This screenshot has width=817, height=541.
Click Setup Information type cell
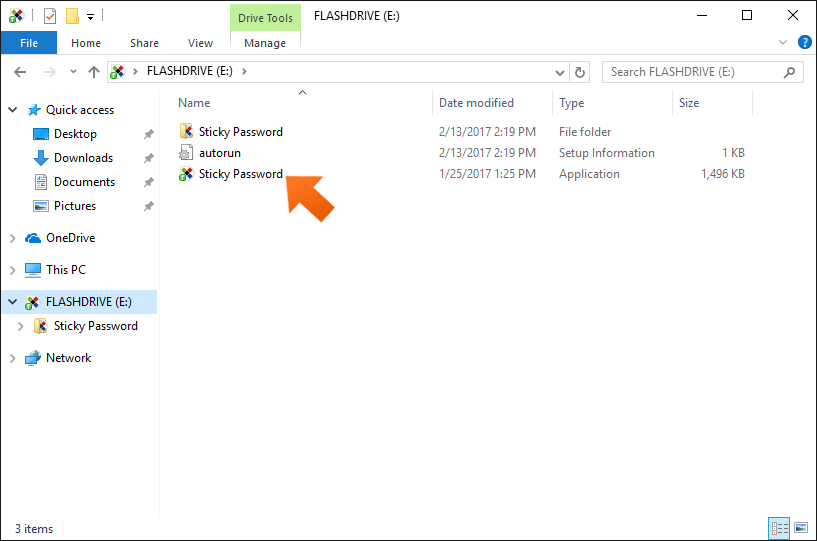tap(606, 153)
